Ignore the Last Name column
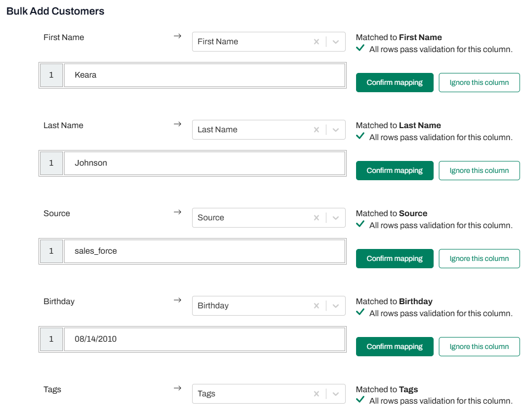Image resolution: width=532 pixels, height=412 pixels. [x=479, y=170]
